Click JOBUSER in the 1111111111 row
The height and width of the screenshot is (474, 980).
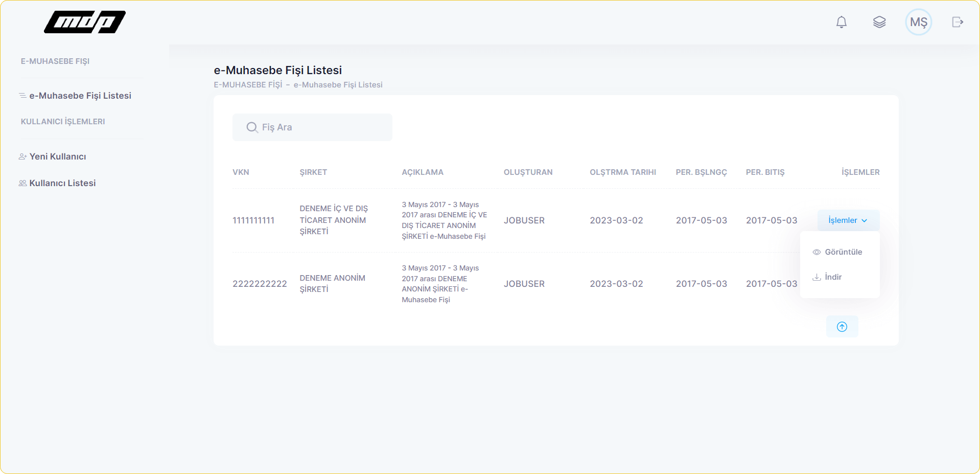click(524, 220)
